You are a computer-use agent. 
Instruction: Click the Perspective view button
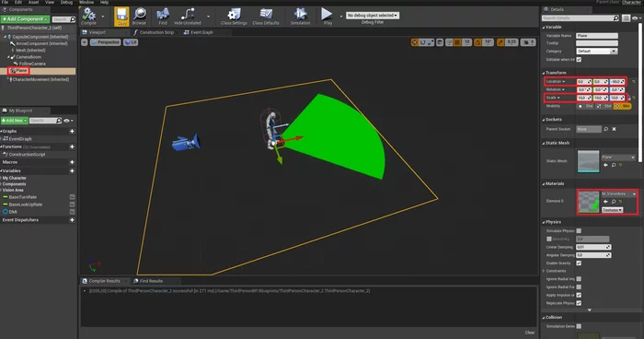coord(105,42)
